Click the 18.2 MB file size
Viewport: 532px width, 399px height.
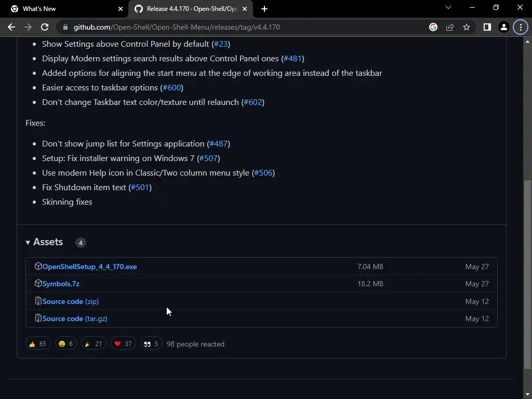click(370, 284)
